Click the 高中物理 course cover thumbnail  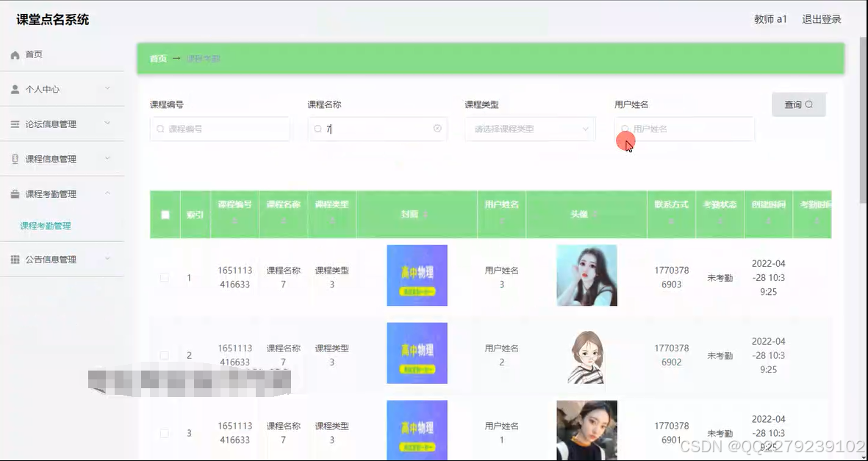coord(417,275)
